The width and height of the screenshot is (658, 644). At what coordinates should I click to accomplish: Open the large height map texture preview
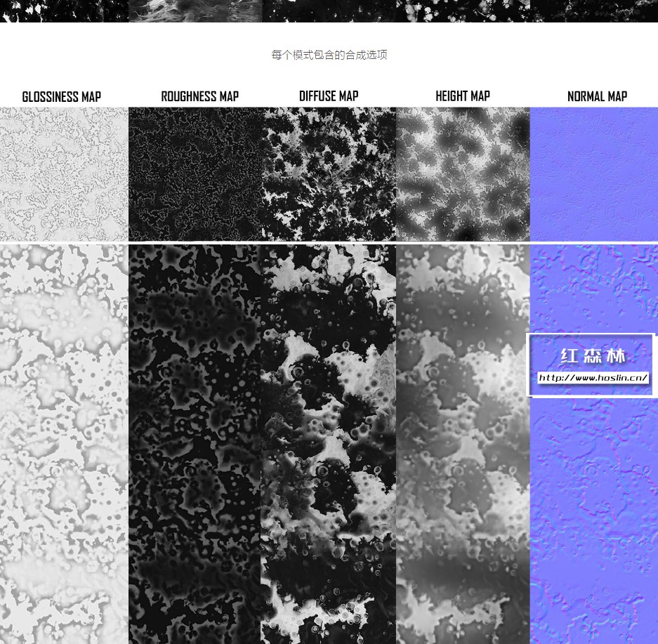[x=463, y=445]
